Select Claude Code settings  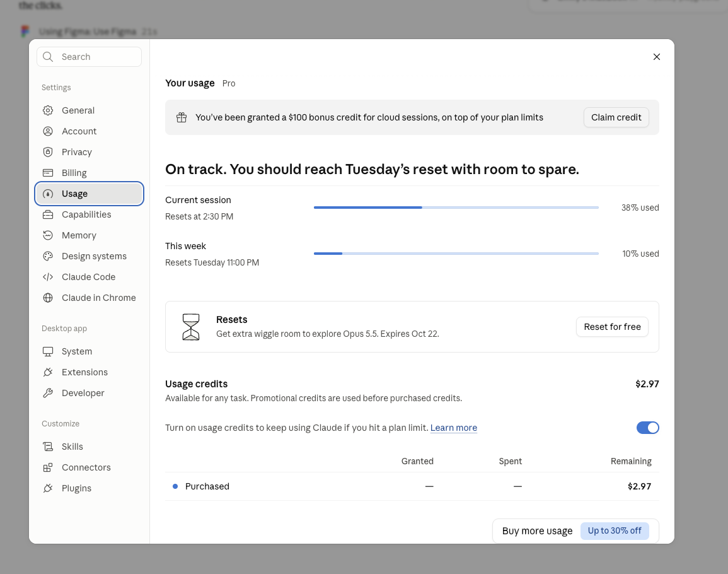click(x=89, y=277)
